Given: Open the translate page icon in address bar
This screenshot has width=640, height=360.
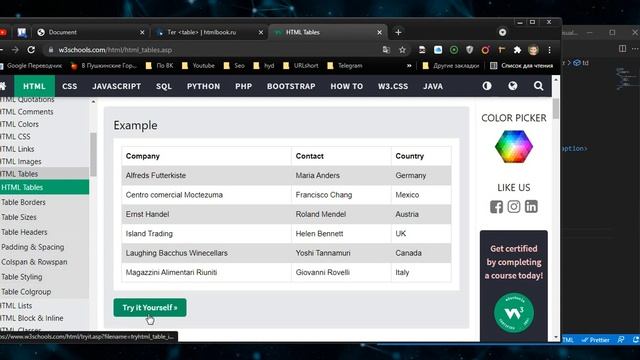Looking at the screenshot, I should coord(386,50).
